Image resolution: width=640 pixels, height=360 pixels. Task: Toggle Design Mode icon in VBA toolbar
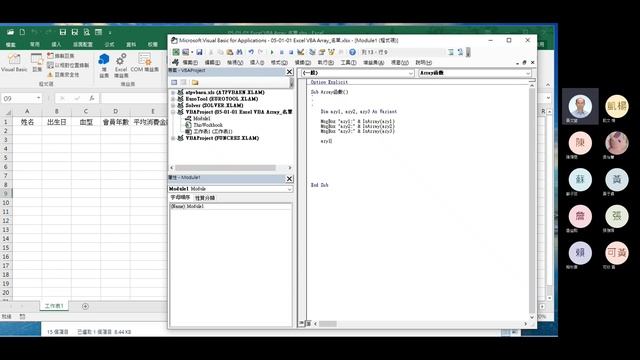coord(301,52)
